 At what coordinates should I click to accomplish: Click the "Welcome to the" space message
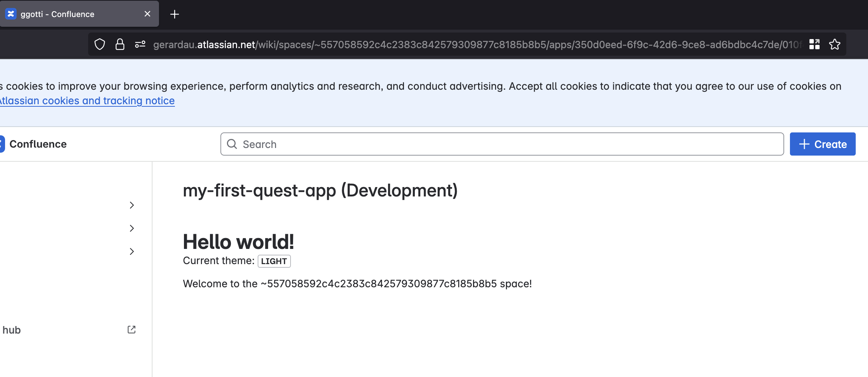(x=357, y=284)
